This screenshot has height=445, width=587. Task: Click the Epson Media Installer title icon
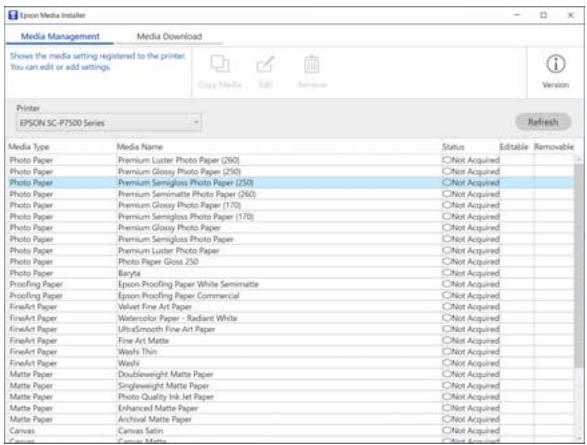coord(13,15)
